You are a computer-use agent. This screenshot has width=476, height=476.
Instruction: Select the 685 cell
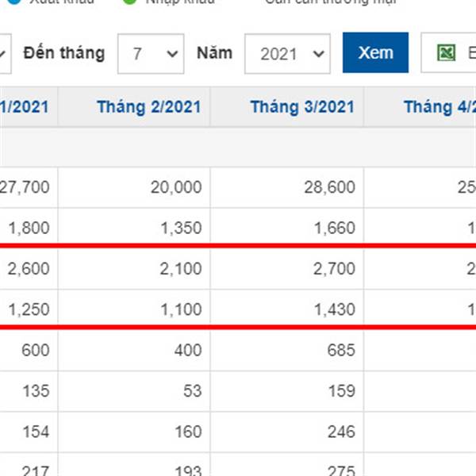pos(287,351)
